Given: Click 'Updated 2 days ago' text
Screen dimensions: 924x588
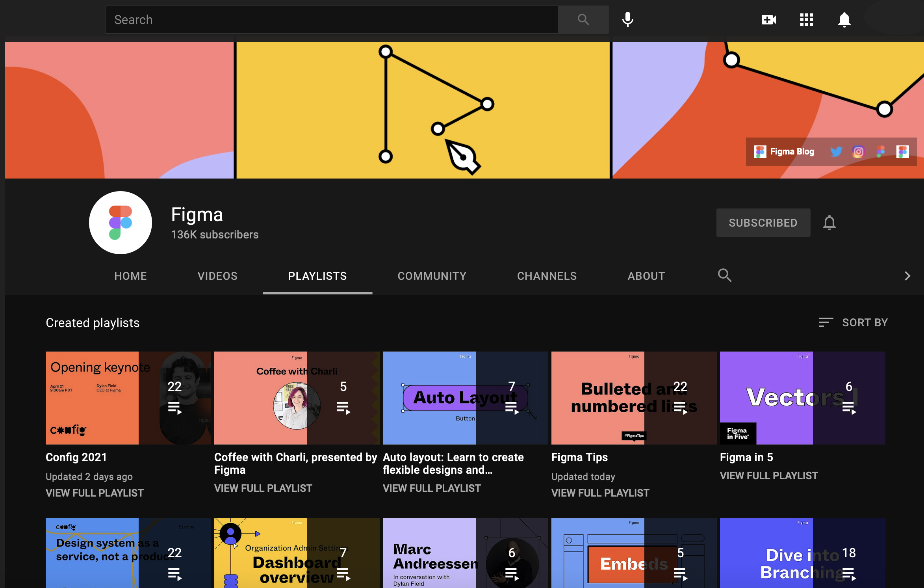Looking at the screenshot, I should (89, 476).
